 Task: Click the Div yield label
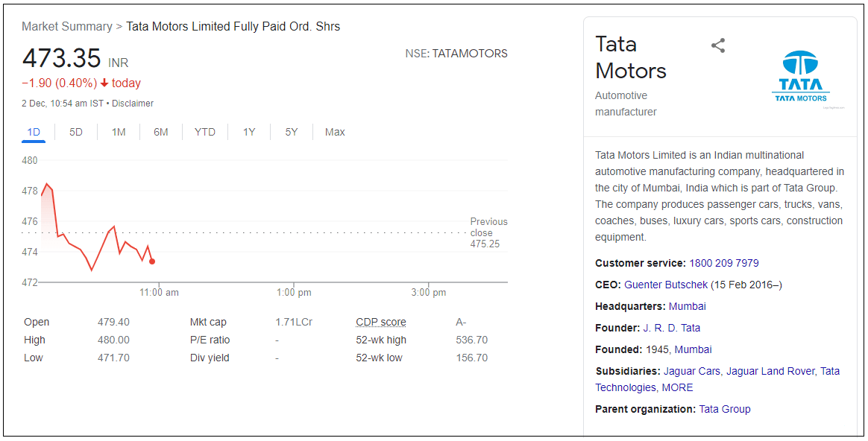tap(210, 358)
